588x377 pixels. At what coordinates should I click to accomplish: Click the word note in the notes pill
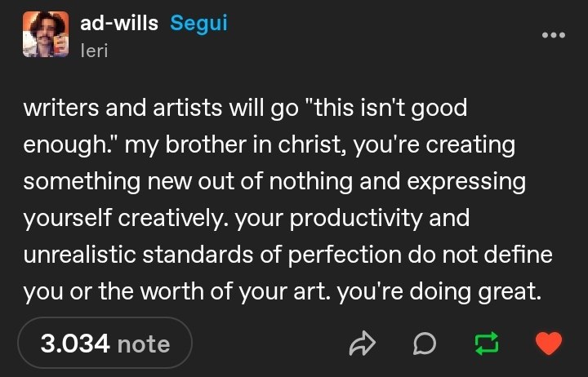[x=144, y=344]
